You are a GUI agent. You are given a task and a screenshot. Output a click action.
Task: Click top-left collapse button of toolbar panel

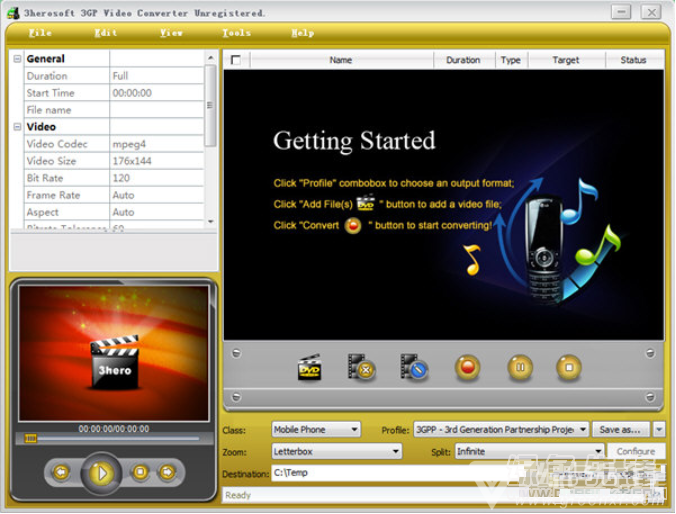(236, 354)
